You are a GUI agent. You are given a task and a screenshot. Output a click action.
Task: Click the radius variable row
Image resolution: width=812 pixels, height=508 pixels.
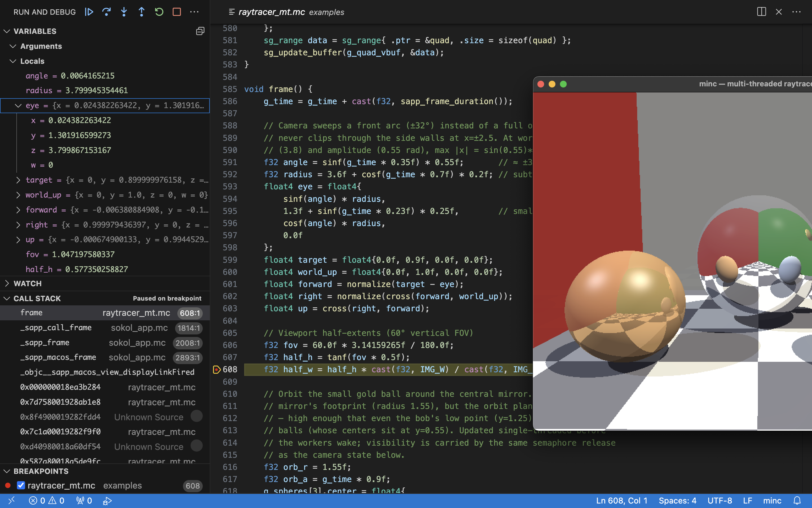coord(105,91)
